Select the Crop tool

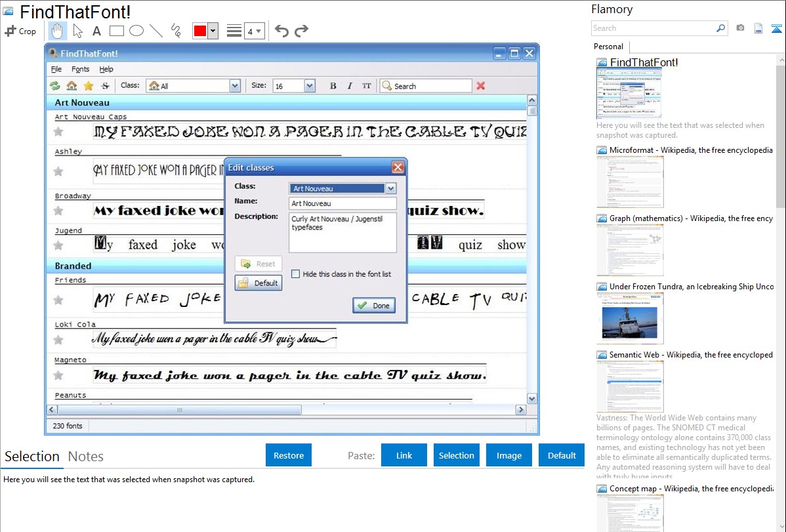(20, 31)
